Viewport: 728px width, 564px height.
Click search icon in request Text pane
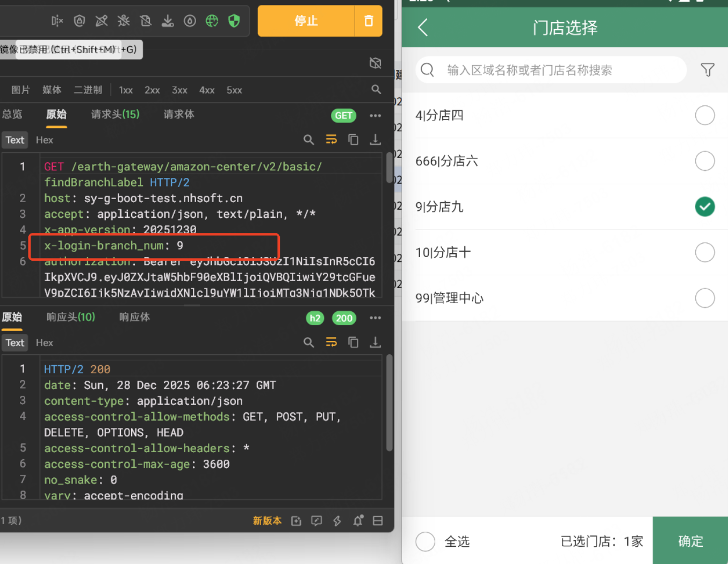click(308, 140)
